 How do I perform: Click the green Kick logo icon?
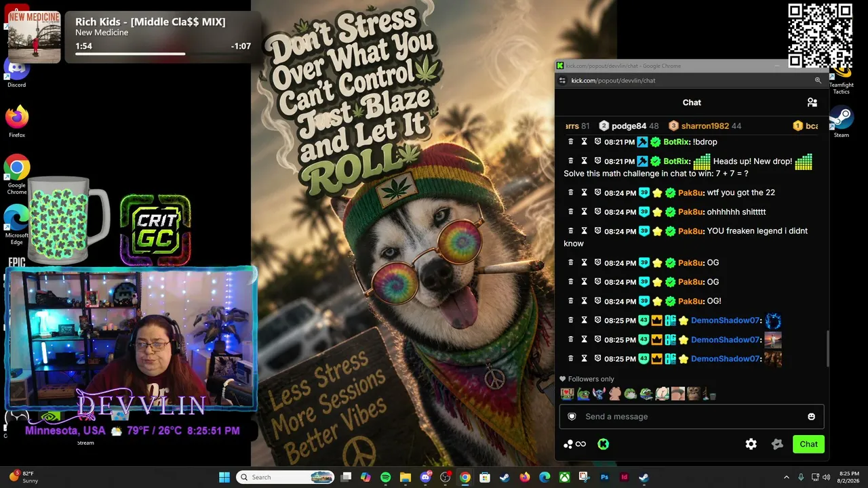[x=603, y=444]
